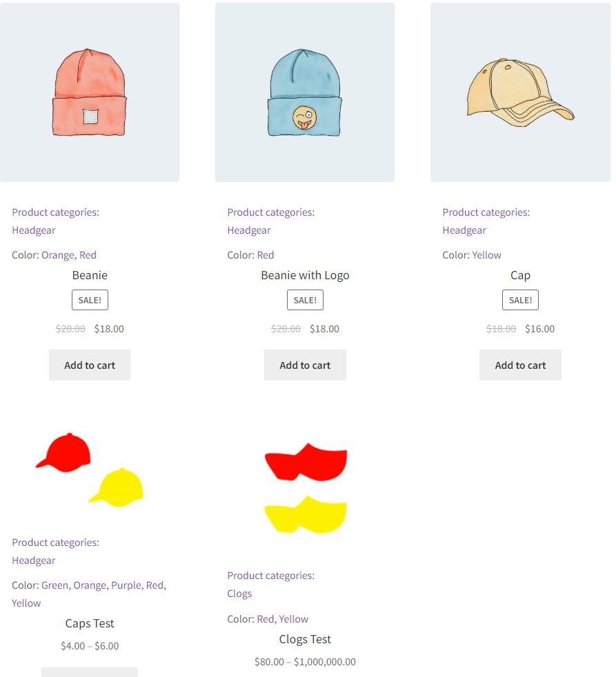Click Red color link under Beanie with Logo
The height and width of the screenshot is (677, 616).
[266, 255]
